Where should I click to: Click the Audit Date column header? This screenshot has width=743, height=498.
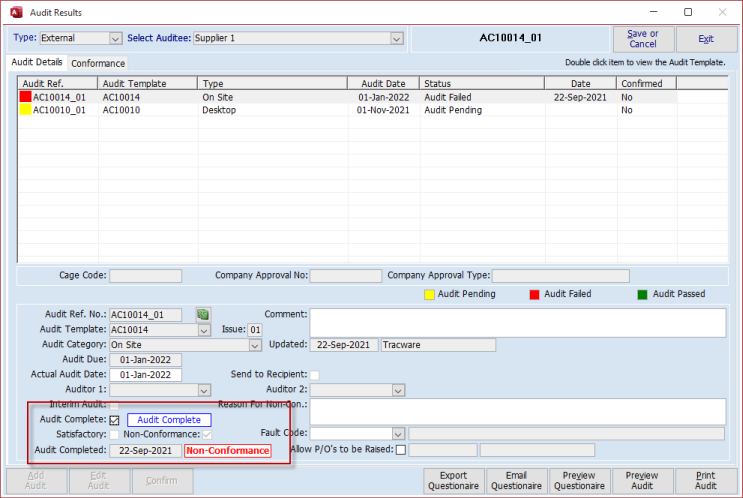(x=383, y=83)
